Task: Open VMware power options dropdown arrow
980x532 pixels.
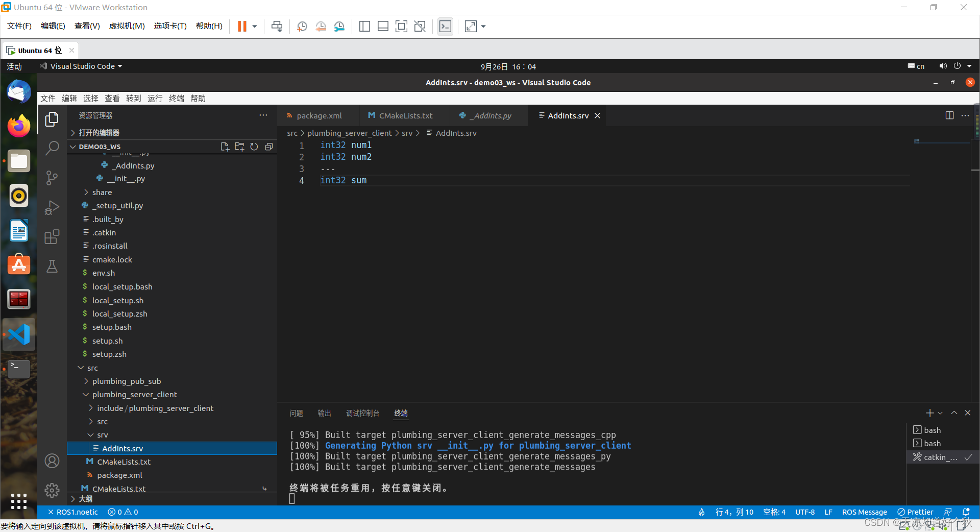Action: (x=254, y=26)
